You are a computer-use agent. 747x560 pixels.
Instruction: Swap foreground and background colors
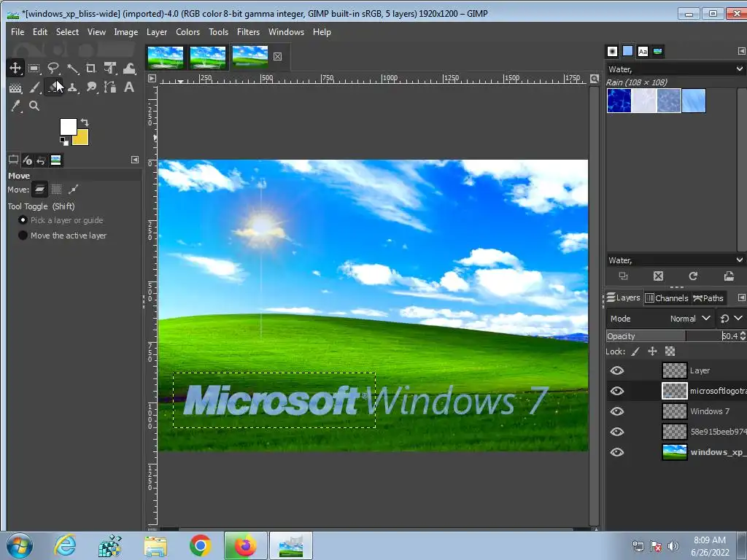pos(85,122)
